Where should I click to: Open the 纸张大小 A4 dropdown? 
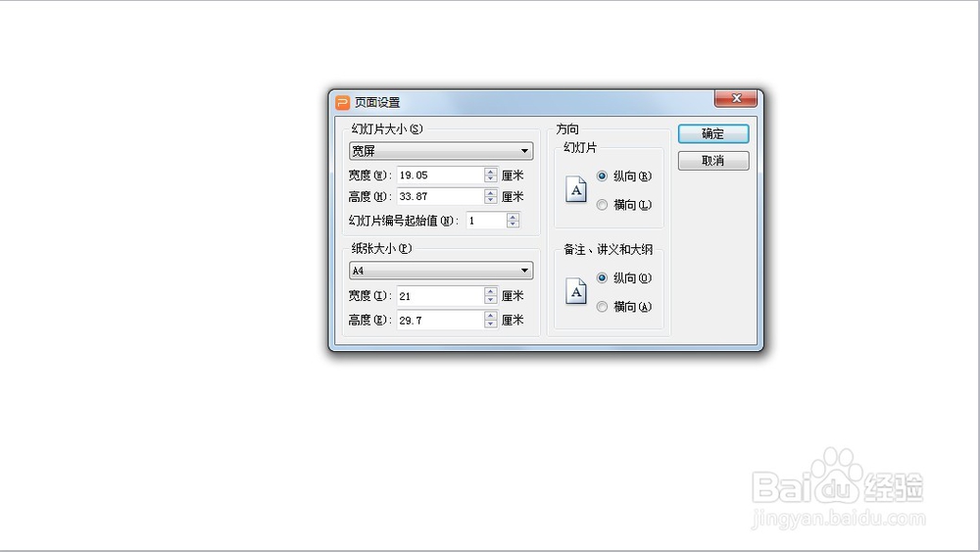(441, 270)
